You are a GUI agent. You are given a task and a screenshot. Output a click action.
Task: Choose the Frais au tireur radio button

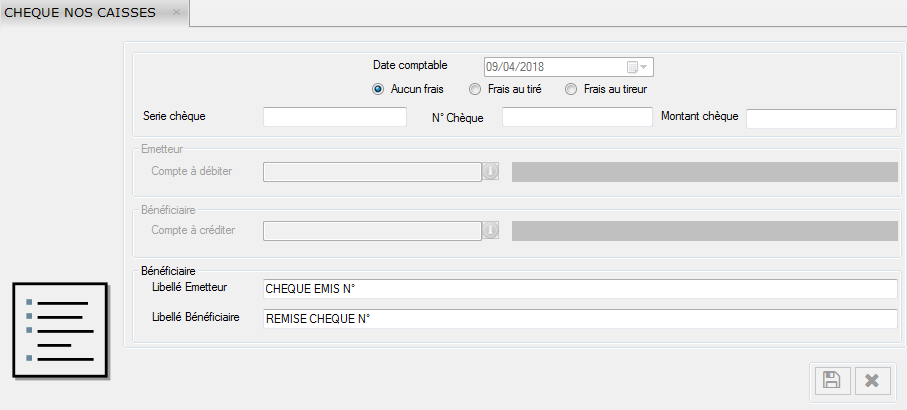[571, 89]
